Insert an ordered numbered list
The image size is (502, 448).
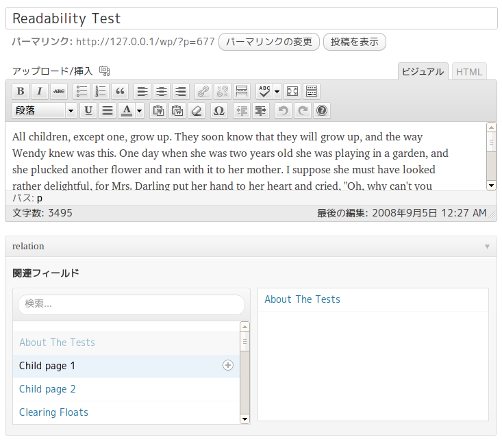pos(101,91)
